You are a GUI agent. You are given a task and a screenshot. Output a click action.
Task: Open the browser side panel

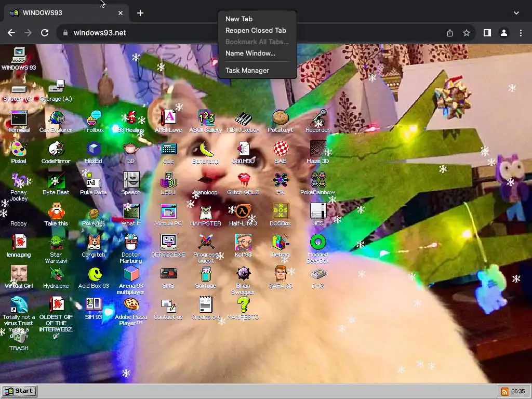tap(487, 33)
